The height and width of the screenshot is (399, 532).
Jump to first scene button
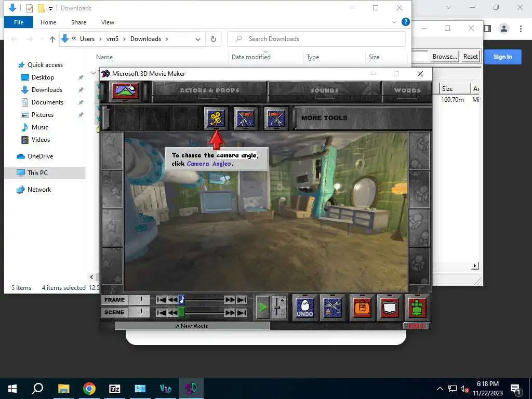point(162,312)
